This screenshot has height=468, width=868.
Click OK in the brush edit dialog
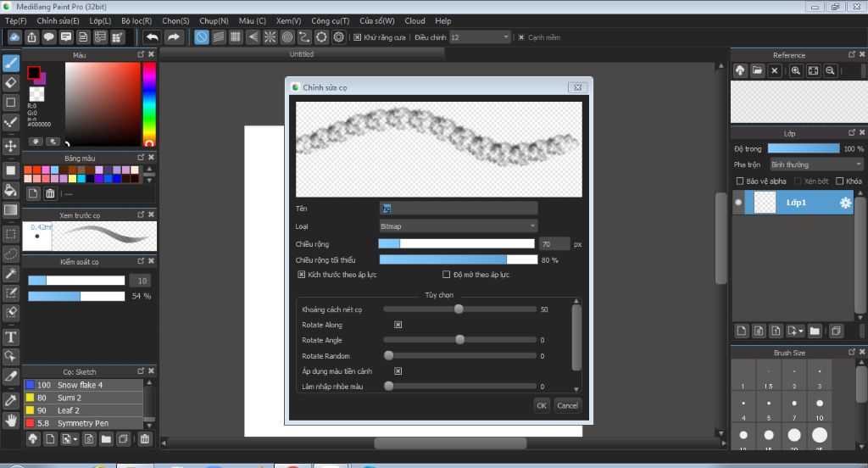click(x=542, y=405)
